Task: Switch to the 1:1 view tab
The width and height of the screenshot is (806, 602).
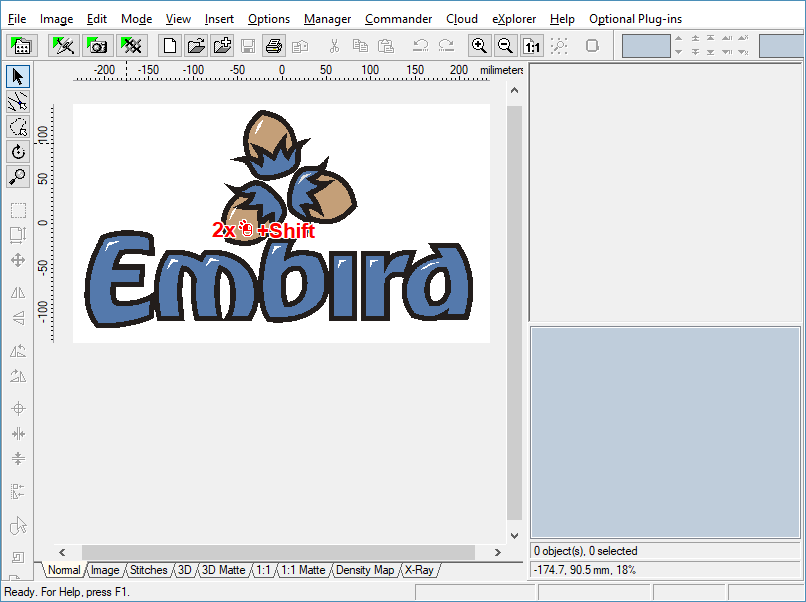Action: [x=263, y=570]
